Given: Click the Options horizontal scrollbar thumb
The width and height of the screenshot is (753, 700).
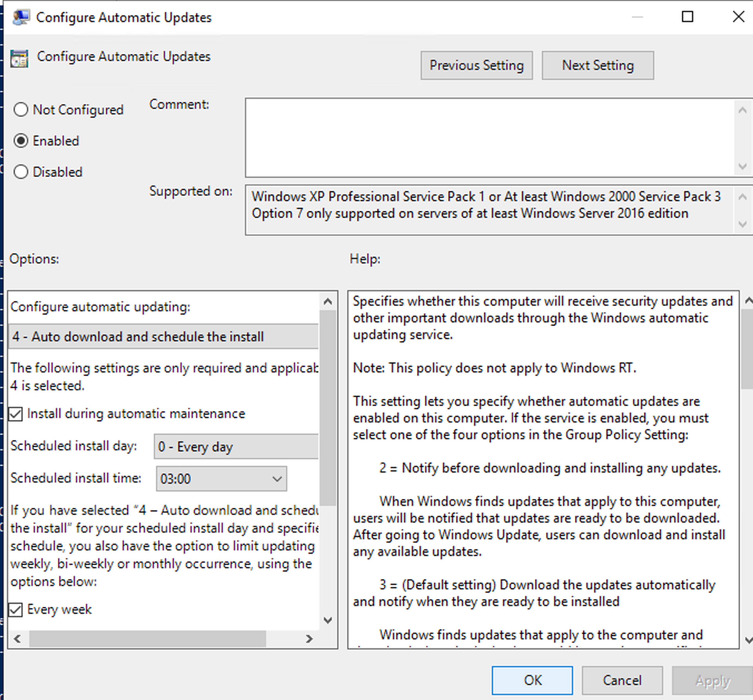Looking at the screenshot, I should pos(148,639).
